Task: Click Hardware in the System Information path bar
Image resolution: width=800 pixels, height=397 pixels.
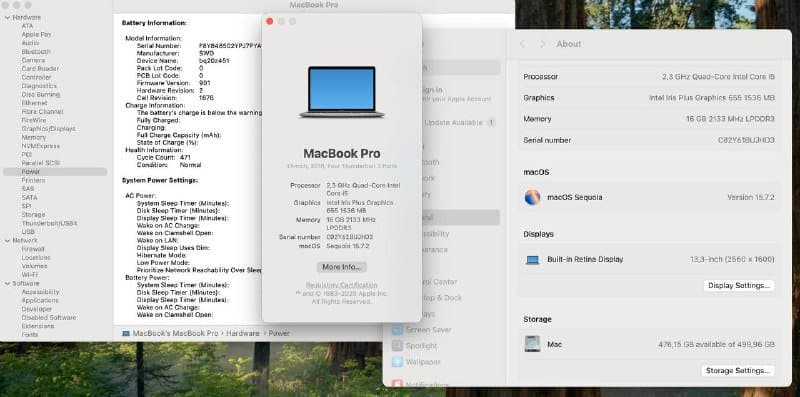Action: [x=243, y=333]
